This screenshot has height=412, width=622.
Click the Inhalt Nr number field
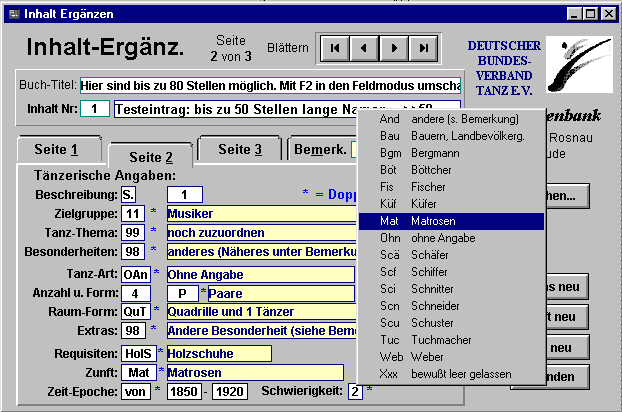click(95, 109)
